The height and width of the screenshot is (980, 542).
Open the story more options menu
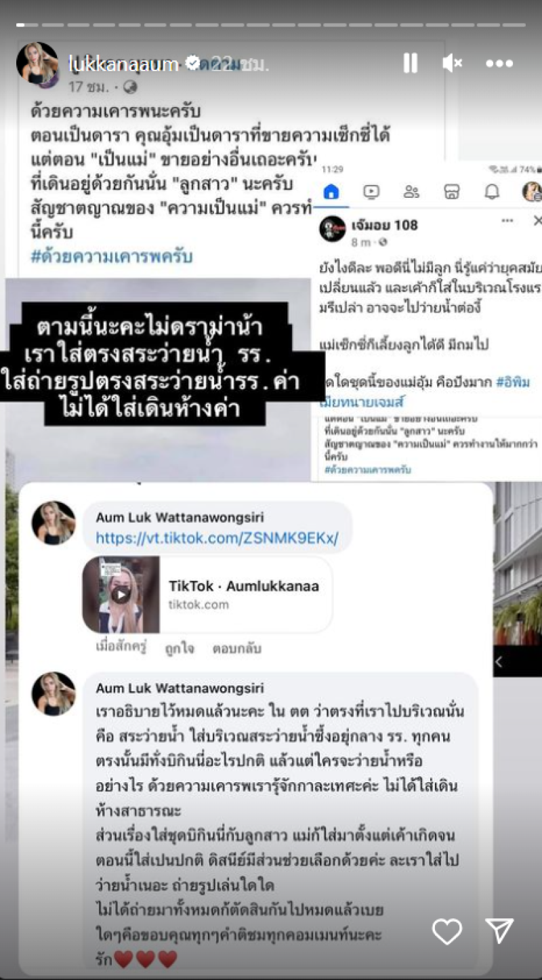(499, 64)
